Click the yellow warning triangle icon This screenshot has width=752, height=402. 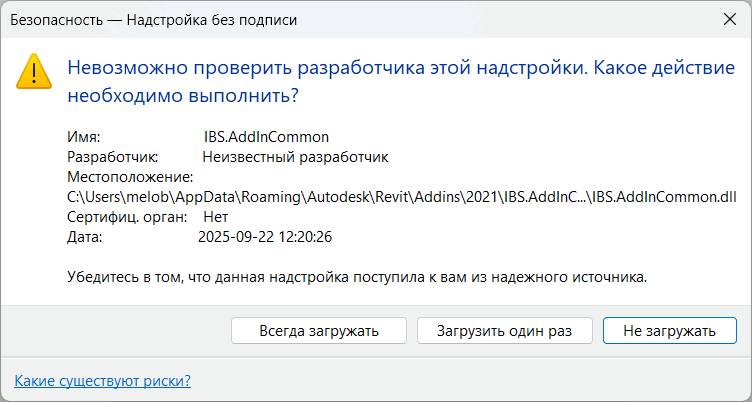point(34,71)
